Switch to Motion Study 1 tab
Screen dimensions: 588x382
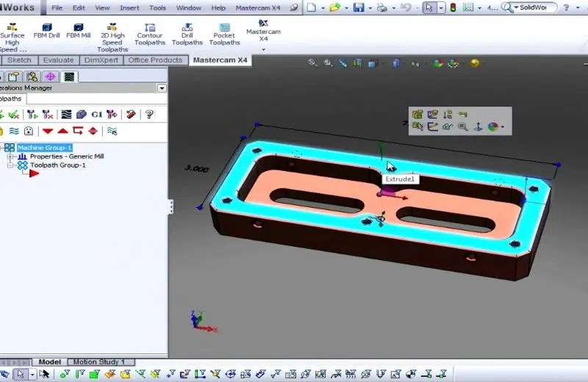click(x=98, y=362)
